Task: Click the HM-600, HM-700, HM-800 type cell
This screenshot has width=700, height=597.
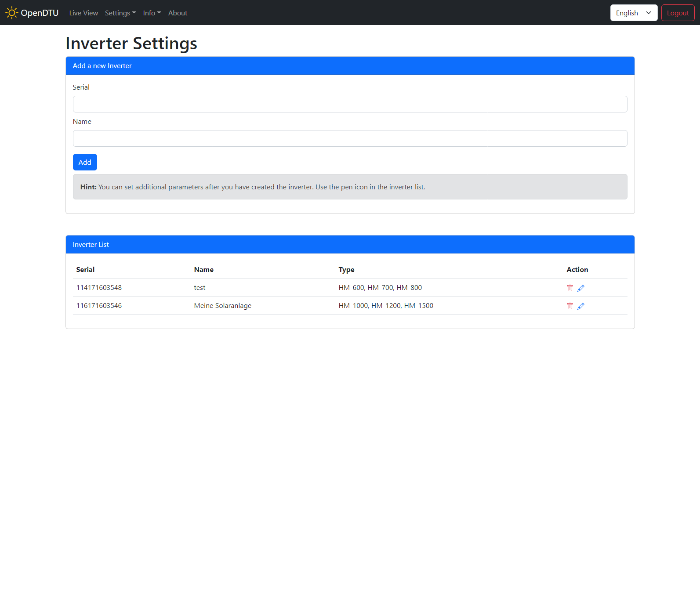Action: tap(380, 288)
